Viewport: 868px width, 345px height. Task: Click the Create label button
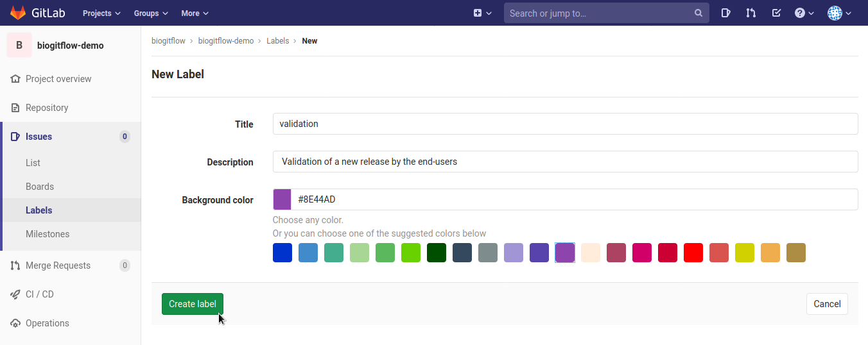(x=193, y=304)
